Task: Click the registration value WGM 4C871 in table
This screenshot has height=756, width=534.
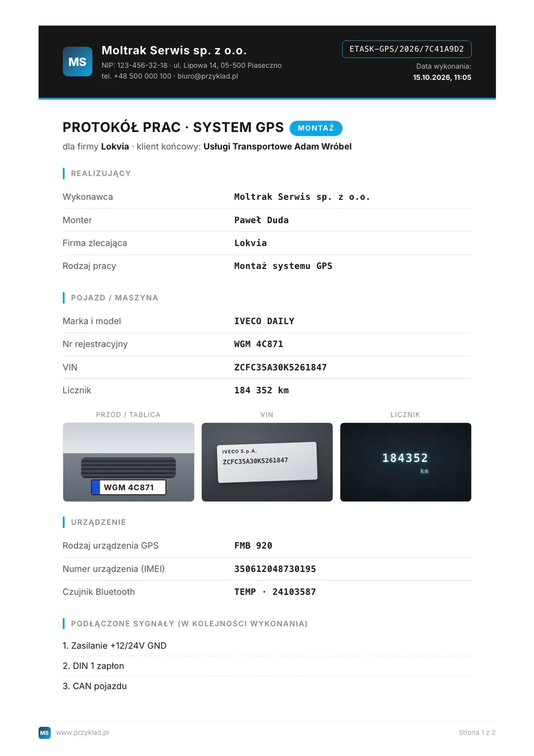Action: click(259, 344)
